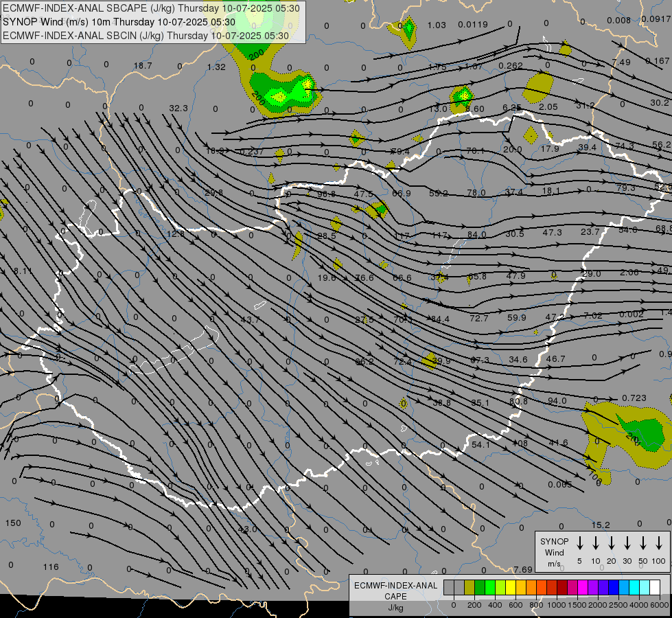Pick the olive swatch in the CAPE legend
672x618 pixels.
[x=470, y=588]
